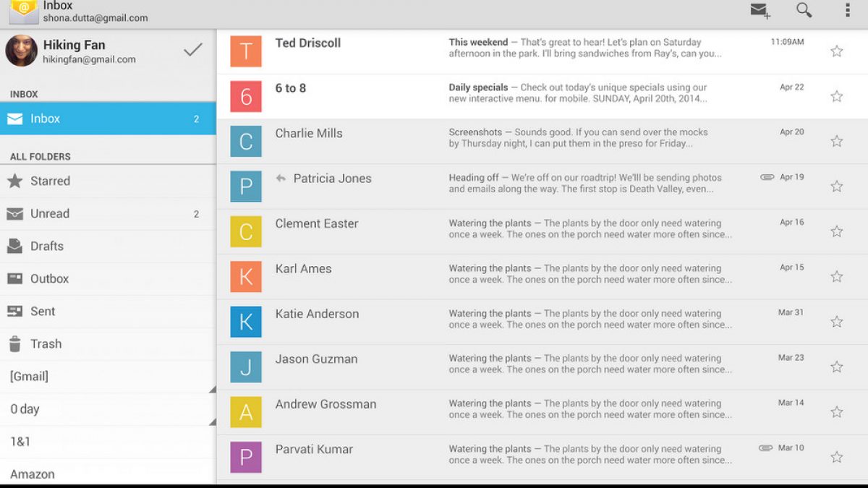The width and height of the screenshot is (868, 488).
Task: Tap Patricia Jones' blue P avatar
Action: coord(246,187)
